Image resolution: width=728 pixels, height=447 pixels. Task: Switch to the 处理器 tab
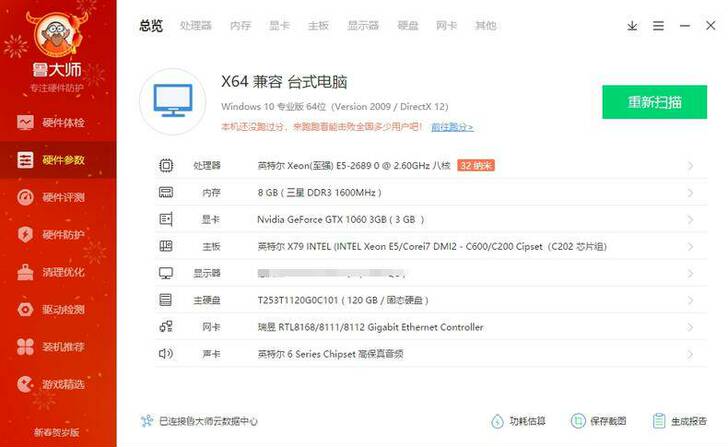[195, 26]
